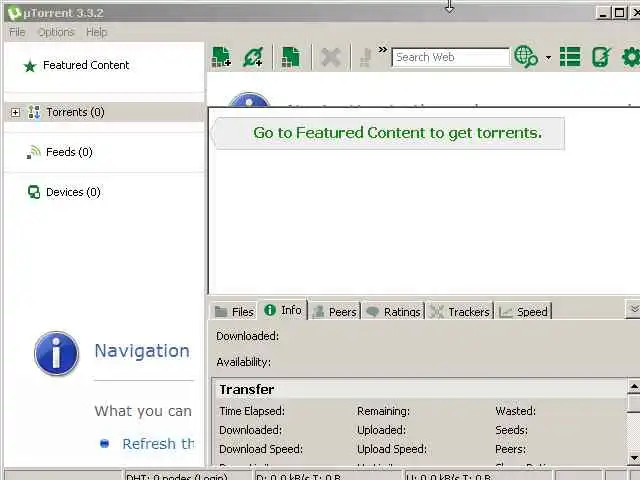Click the Create New Torrent icon

click(x=291, y=57)
